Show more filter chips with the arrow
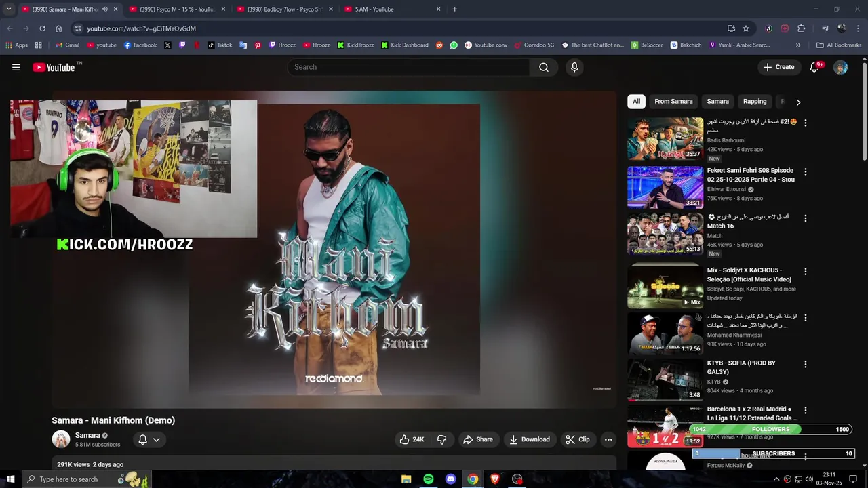The width and height of the screenshot is (868, 488). [798, 102]
